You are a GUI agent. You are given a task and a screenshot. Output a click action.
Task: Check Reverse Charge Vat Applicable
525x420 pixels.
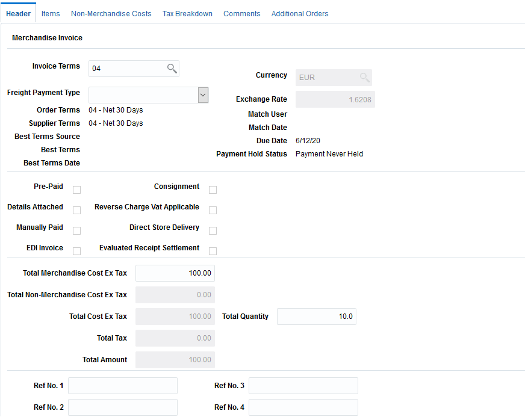tap(213, 210)
